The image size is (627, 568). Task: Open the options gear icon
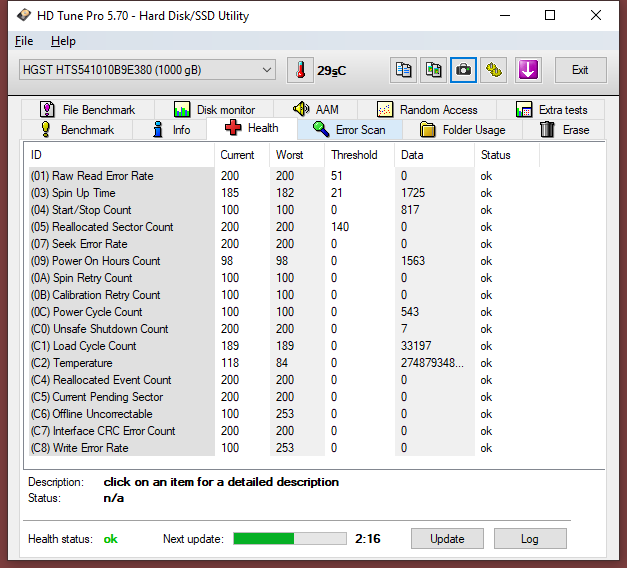click(493, 70)
